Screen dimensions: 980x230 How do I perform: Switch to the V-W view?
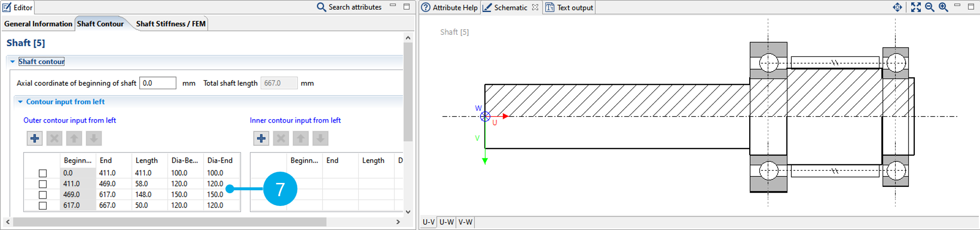(x=465, y=222)
